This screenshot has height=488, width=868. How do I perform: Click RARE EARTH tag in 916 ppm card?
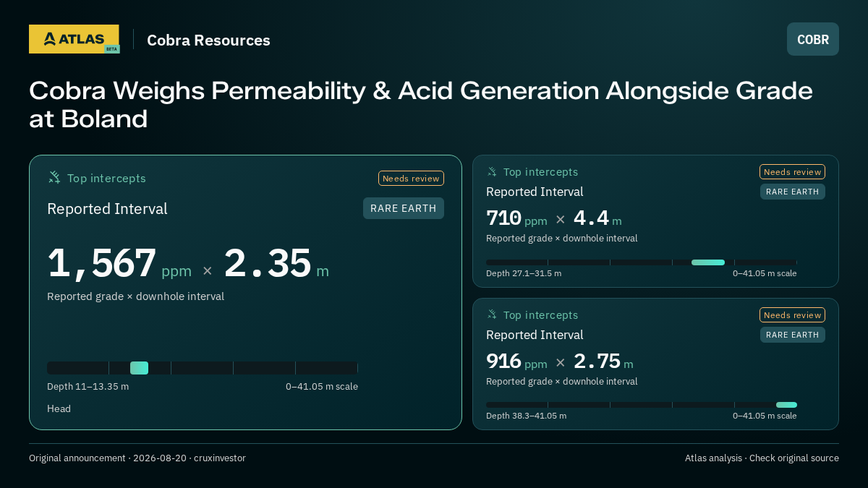(793, 335)
